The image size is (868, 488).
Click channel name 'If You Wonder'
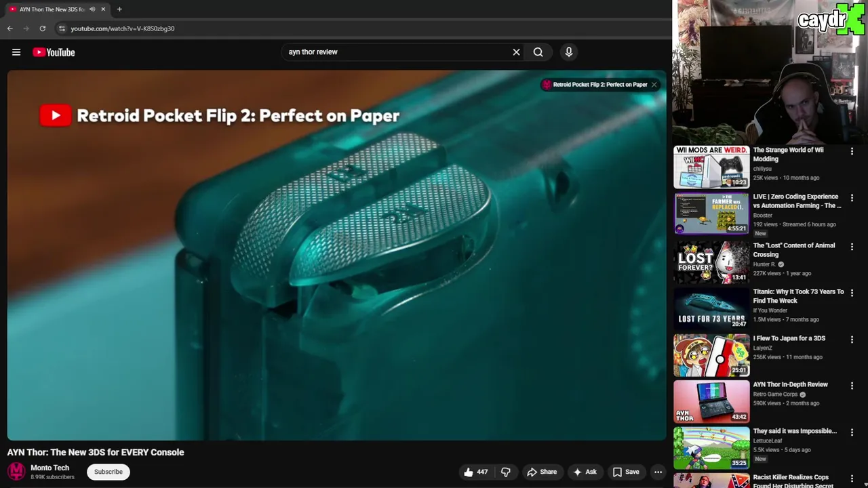(x=770, y=310)
